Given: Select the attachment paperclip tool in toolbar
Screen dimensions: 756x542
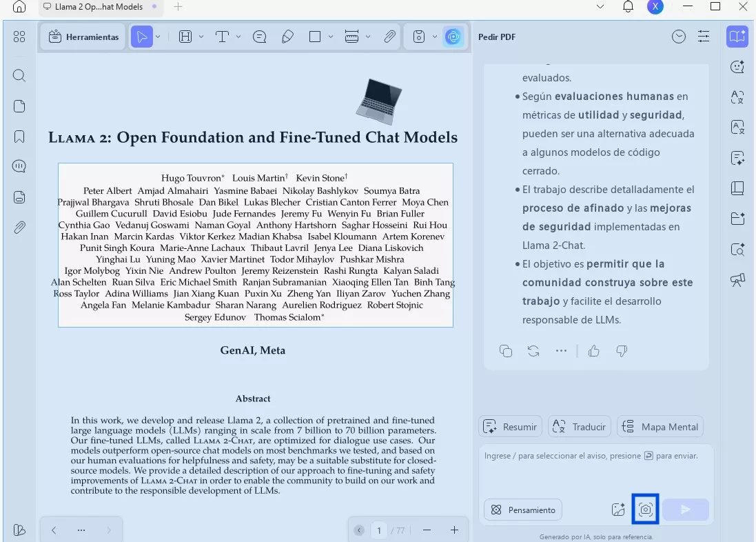Looking at the screenshot, I should click(389, 37).
